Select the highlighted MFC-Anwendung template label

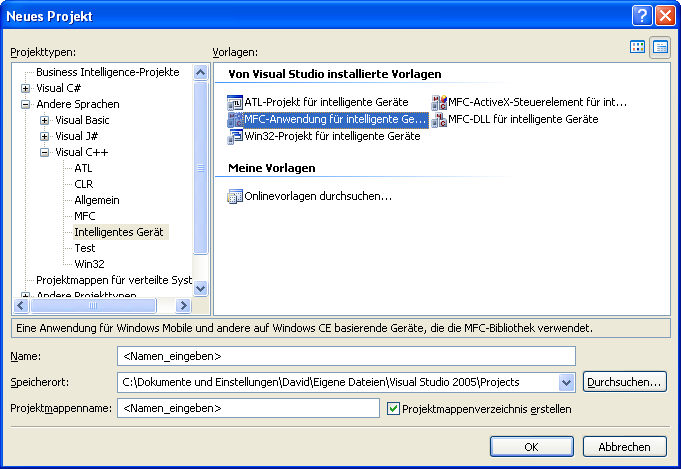(x=336, y=119)
